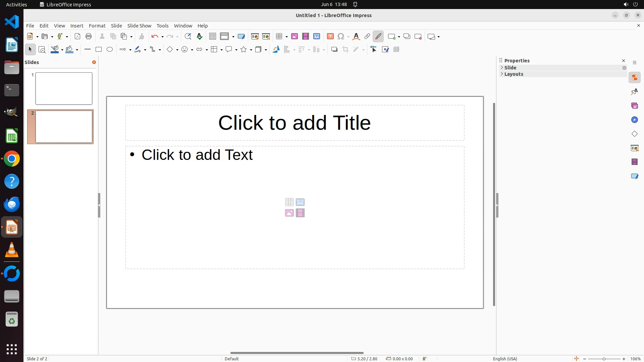
Task: Open the Navigator sidebar deck
Action: pyautogui.click(x=634, y=120)
